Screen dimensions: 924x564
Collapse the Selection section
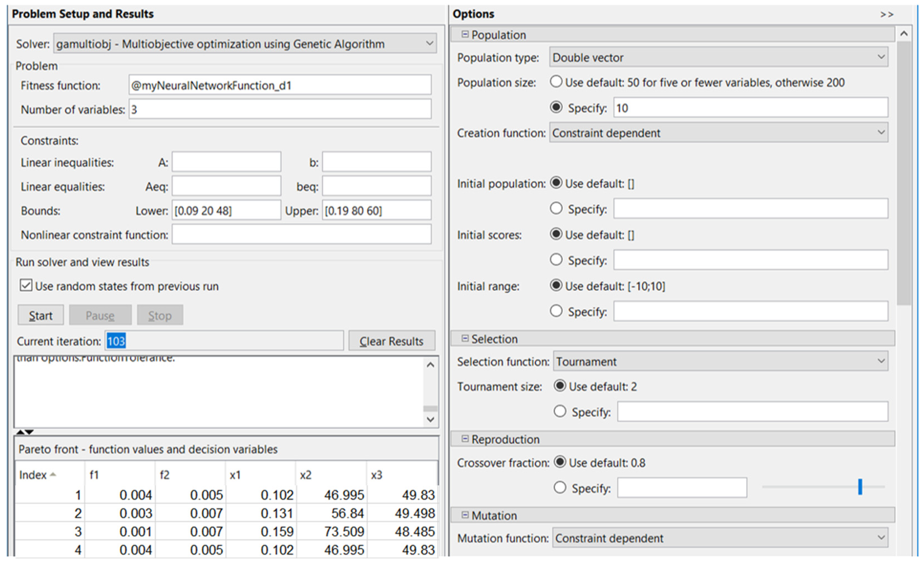(x=465, y=338)
